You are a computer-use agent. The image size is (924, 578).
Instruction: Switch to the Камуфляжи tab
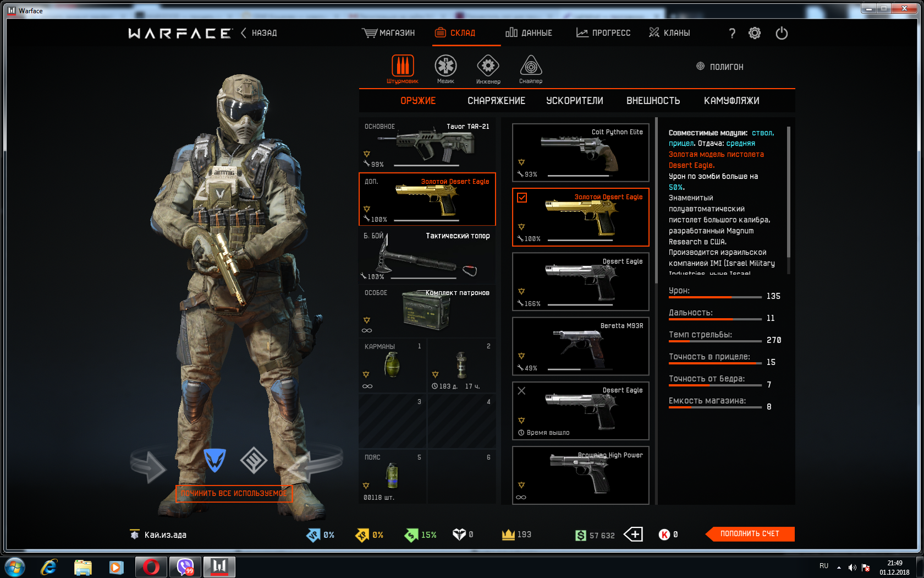[732, 101]
